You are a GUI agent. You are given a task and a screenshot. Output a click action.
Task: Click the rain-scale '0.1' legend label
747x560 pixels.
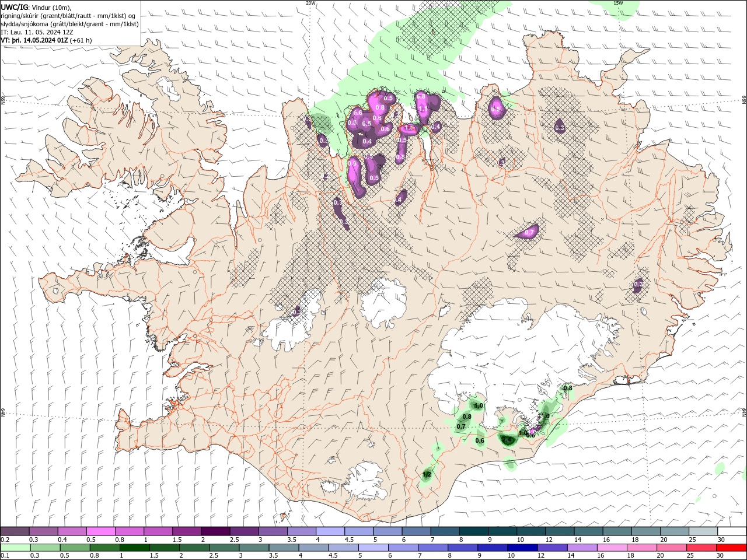tap(5, 556)
